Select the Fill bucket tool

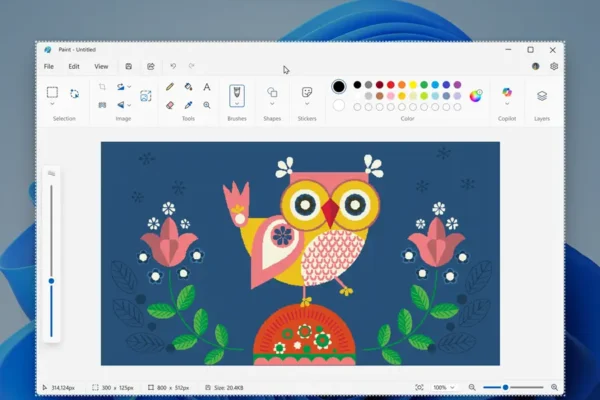[188, 87]
